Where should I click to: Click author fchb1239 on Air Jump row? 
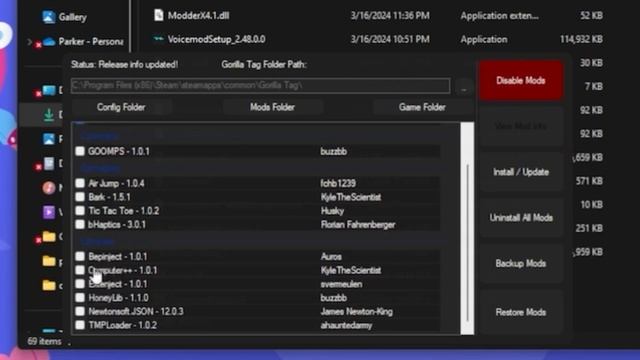pyautogui.click(x=338, y=183)
